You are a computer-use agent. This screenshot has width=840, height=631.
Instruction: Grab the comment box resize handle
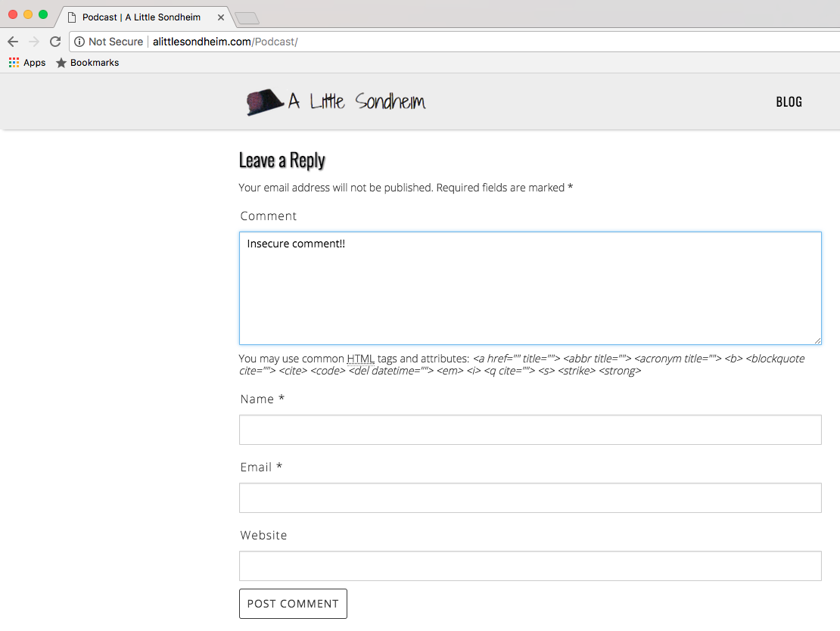817,340
